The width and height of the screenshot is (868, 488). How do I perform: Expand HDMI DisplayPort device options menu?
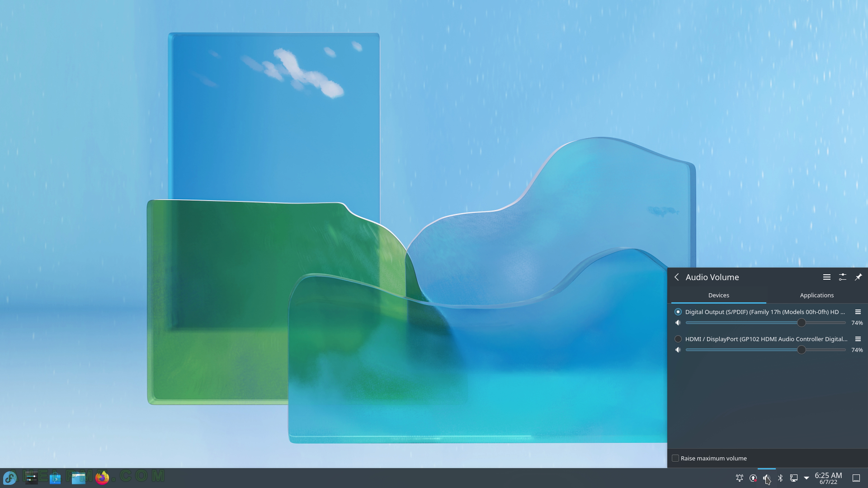click(859, 338)
